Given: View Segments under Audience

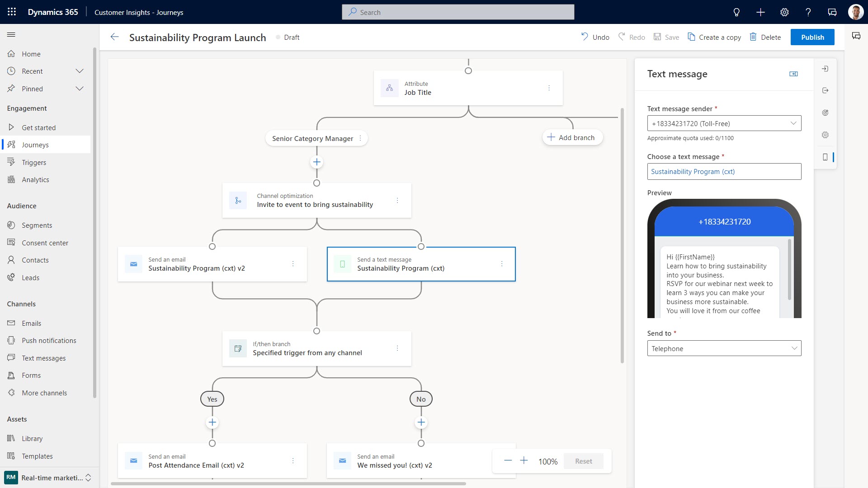Looking at the screenshot, I should pos(37,225).
